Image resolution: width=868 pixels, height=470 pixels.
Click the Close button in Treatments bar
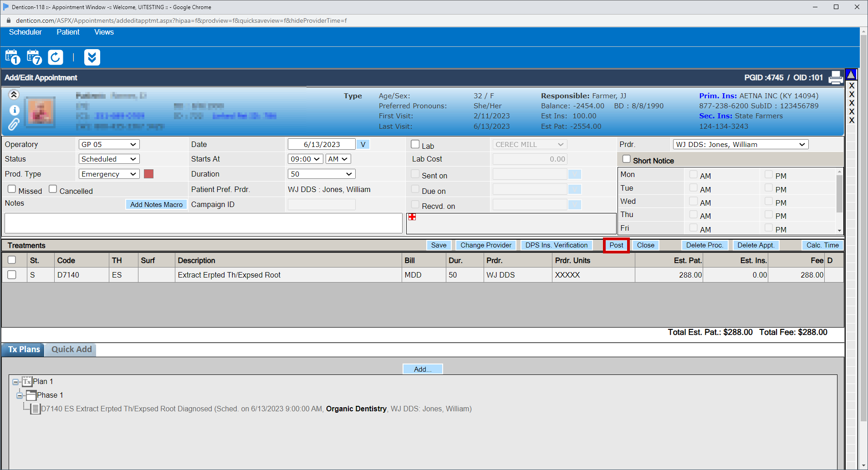pyautogui.click(x=645, y=245)
